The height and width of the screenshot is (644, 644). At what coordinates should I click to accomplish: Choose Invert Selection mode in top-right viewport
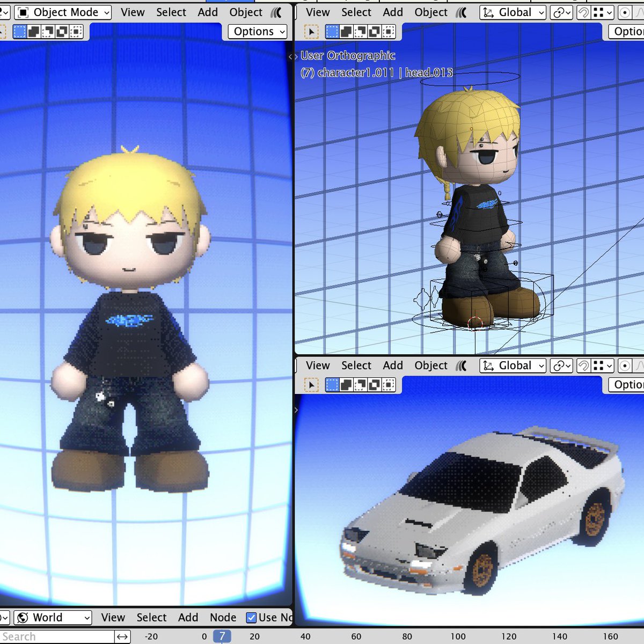tap(374, 32)
